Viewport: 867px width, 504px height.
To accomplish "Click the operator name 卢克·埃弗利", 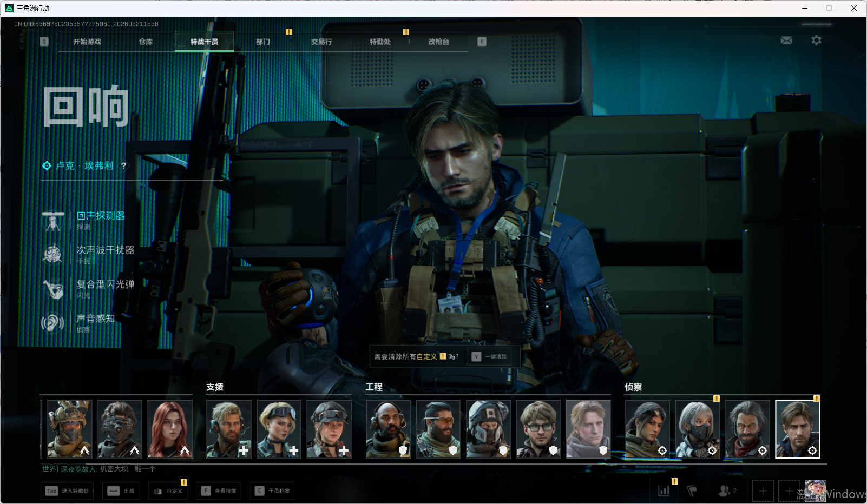I will pos(84,166).
